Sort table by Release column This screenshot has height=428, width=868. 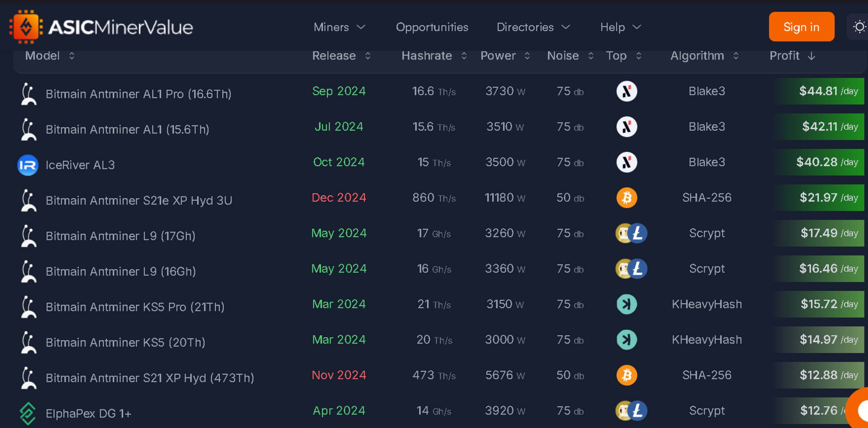[x=341, y=56]
